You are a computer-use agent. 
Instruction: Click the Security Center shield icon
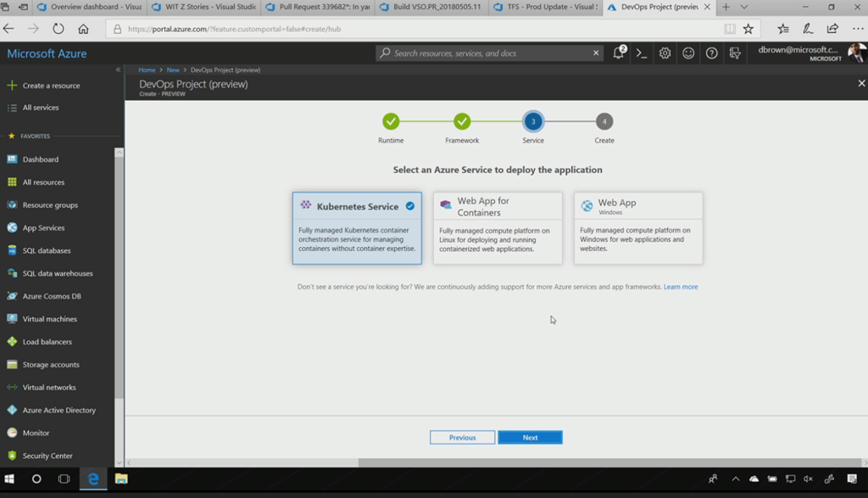(12, 456)
